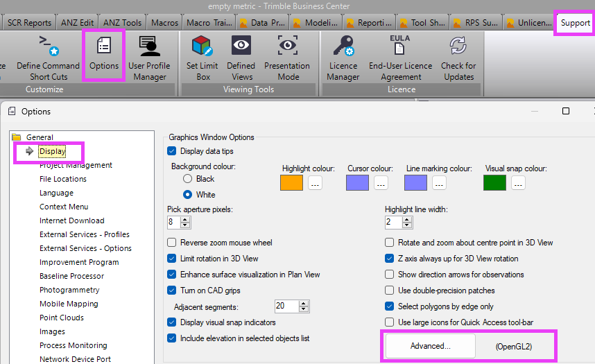Screen dimensions: 595x364
Task: Select Internet Download tree item
Action: 71,220
